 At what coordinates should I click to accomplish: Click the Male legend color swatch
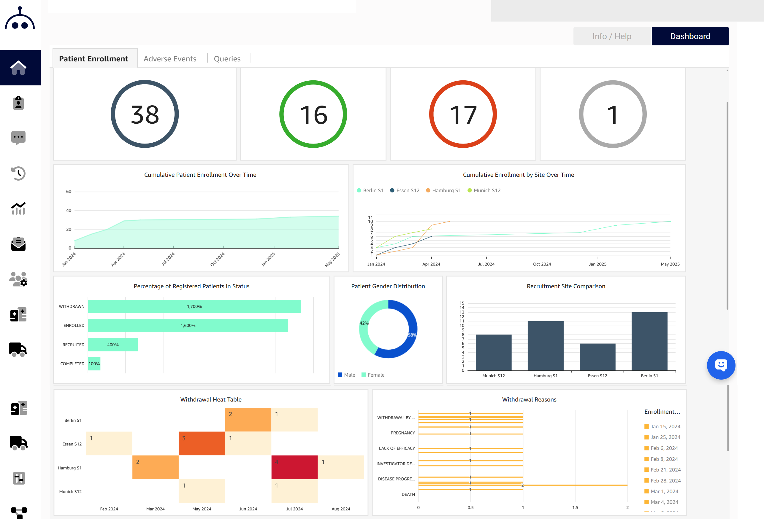(340, 375)
